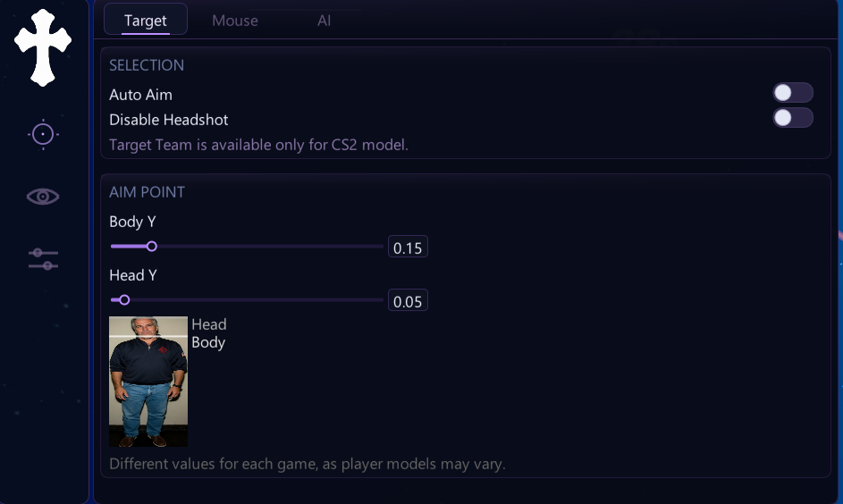Viewport: 843px width, 504px height.
Task: Open the sliders settings section
Action: pos(43,259)
